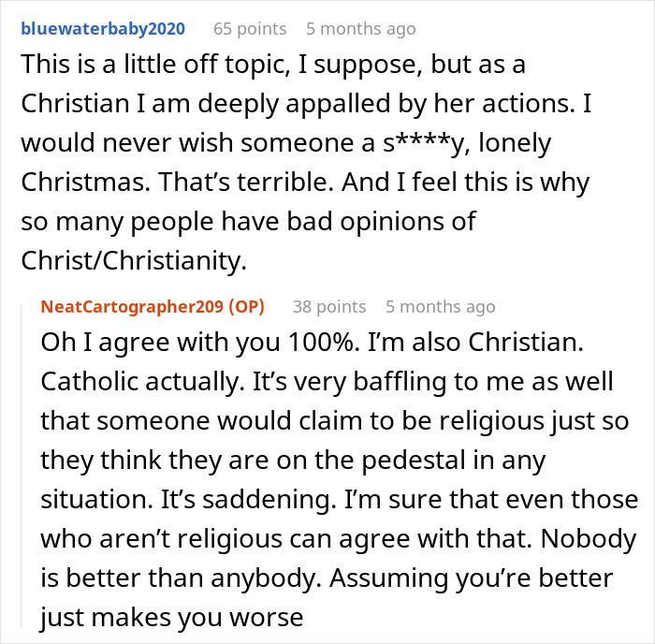Click the text 'Christ/Christianity.'

pyautogui.click(x=134, y=261)
